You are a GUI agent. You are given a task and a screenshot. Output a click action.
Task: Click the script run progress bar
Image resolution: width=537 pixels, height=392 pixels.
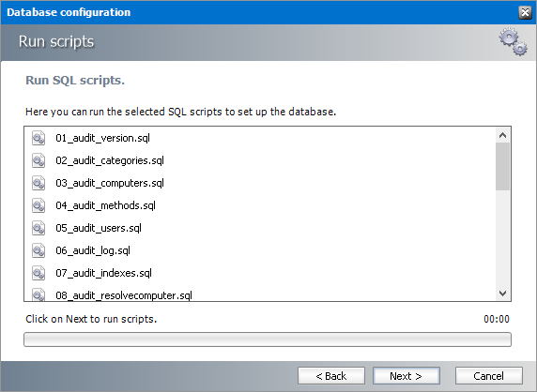(x=268, y=339)
